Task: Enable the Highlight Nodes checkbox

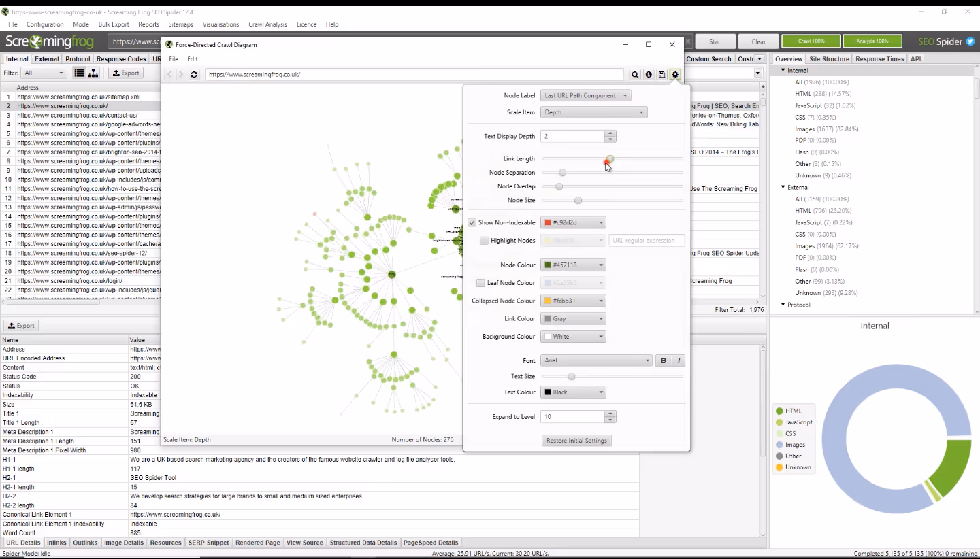Action: 484,240
